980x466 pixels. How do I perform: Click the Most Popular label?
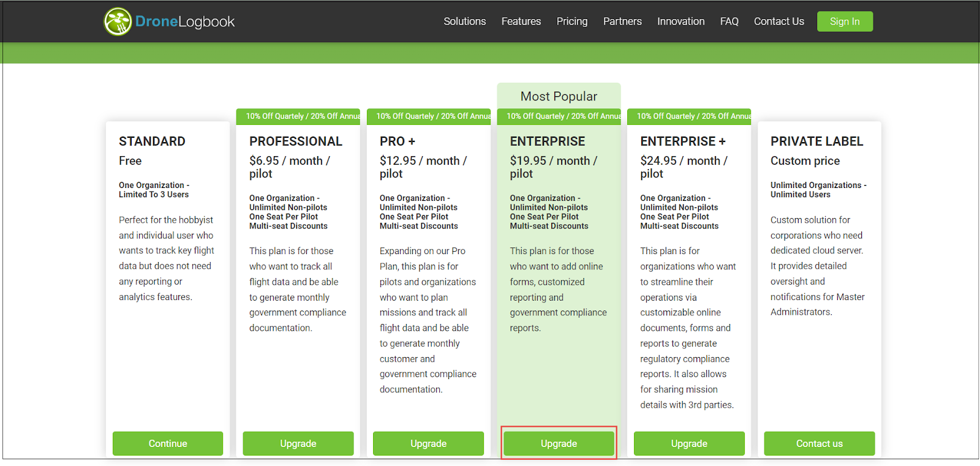tap(559, 96)
